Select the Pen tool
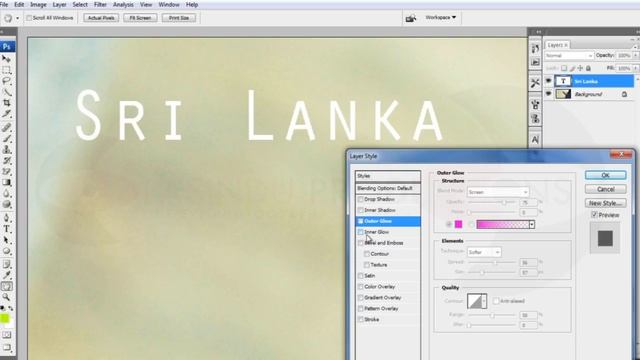Screen dimensions: 640x360 click(x=6, y=218)
